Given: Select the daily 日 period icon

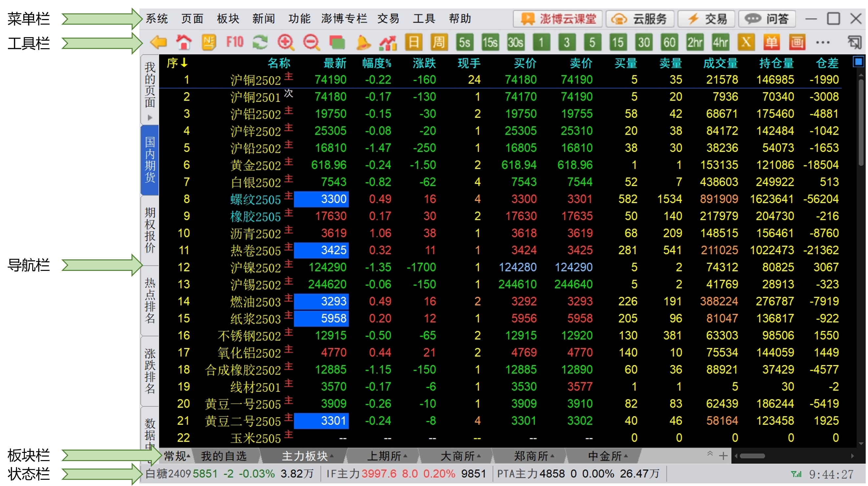Looking at the screenshot, I should 414,42.
